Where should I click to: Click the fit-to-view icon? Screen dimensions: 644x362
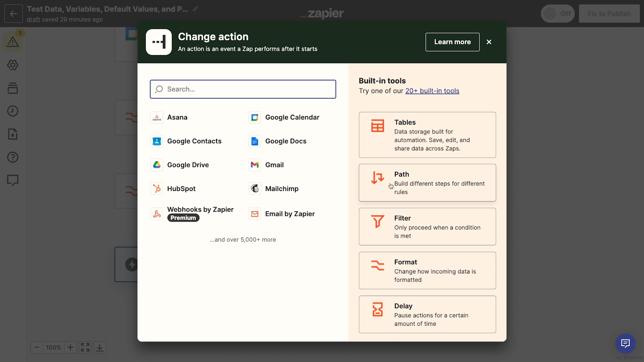(85, 348)
